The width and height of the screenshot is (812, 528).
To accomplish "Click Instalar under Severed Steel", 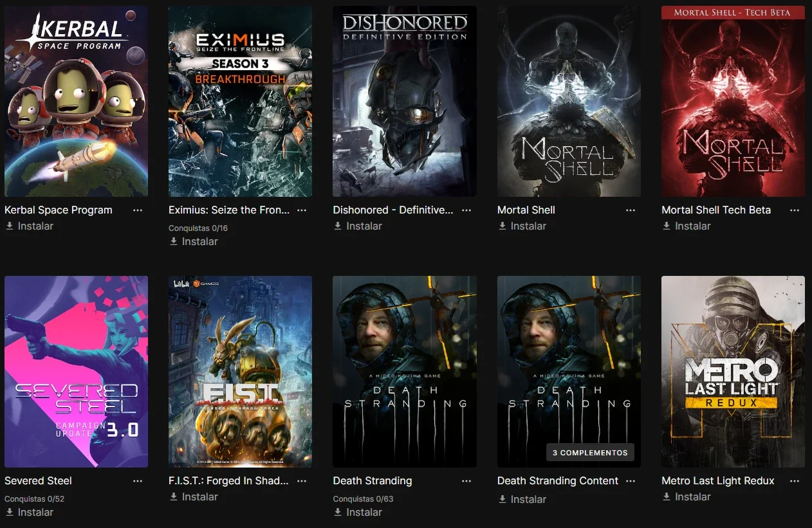I will (30, 513).
